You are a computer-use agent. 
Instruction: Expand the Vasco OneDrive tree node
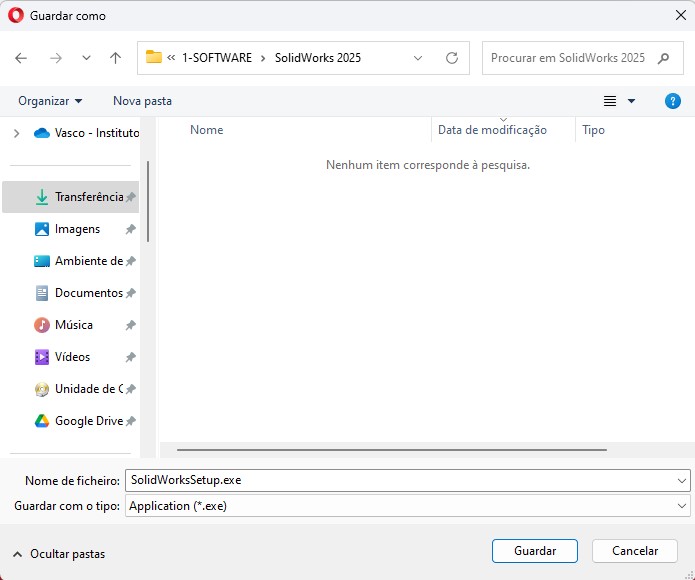click(16, 133)
